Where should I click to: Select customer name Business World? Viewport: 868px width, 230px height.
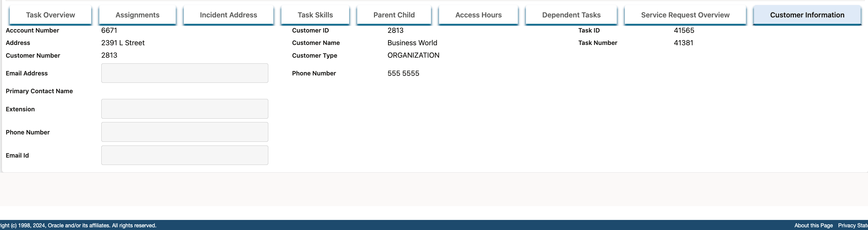pos(413,43)
